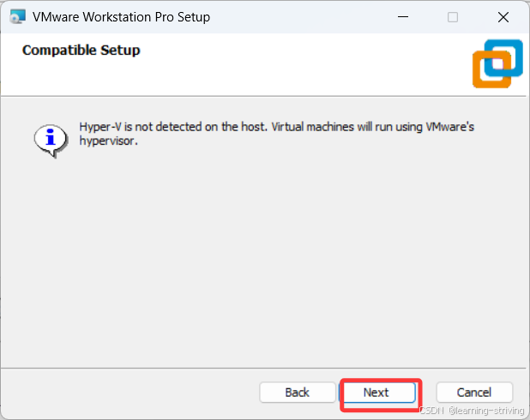Click the VMware overlapping squares logo
The height and width of the screenshot is (420, 530).
[497, 63]
